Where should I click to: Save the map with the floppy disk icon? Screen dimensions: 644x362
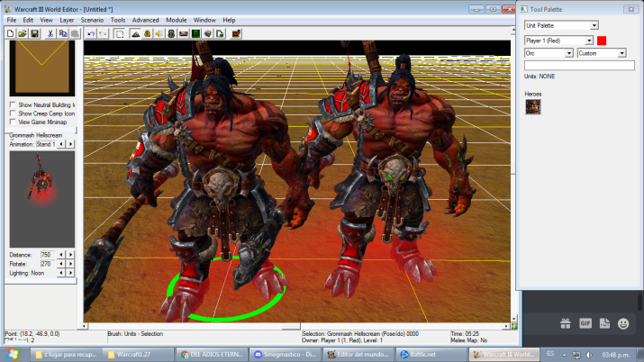click(34, 33)
